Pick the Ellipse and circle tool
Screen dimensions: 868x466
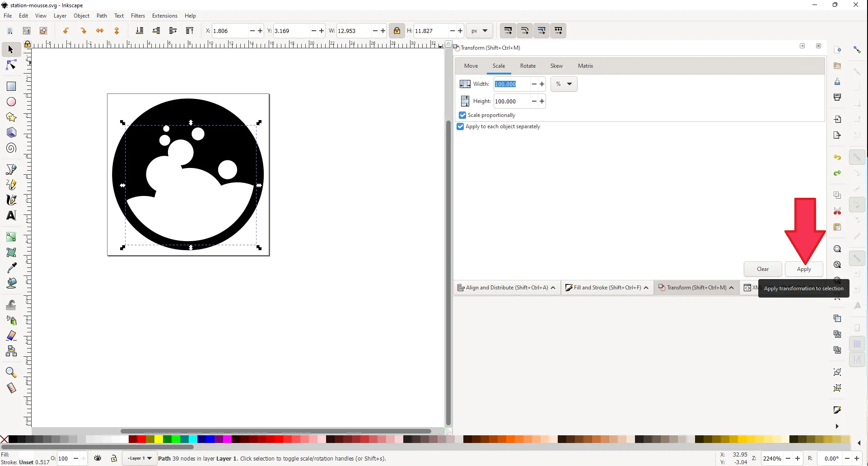click(x=11, y=102)
